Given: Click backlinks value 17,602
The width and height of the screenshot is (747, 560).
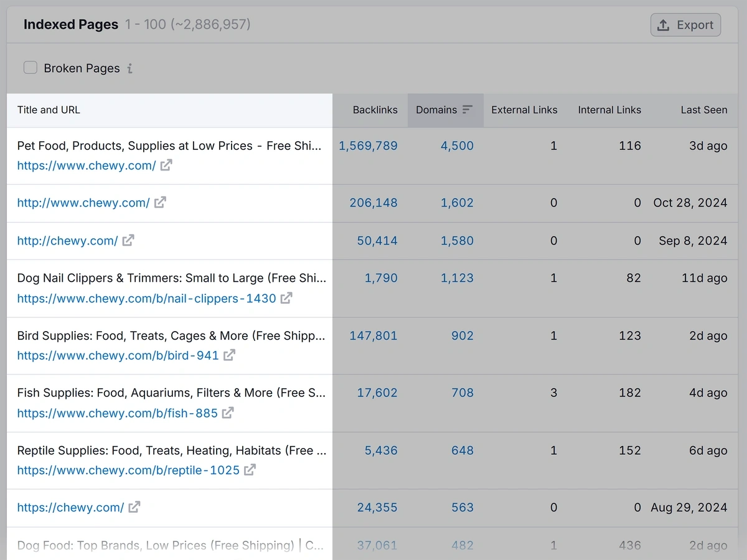Looking at the screenshot, I should pos(377,393).
